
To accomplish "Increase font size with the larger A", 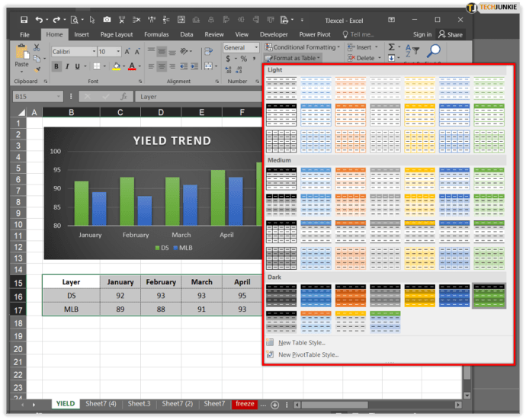I will tap(127, 52).
